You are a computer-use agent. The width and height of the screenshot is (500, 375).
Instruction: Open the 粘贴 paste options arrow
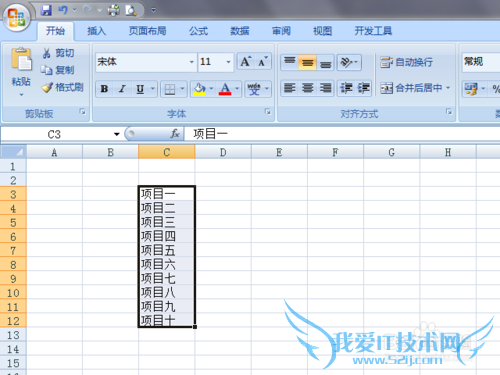[21, 95]
